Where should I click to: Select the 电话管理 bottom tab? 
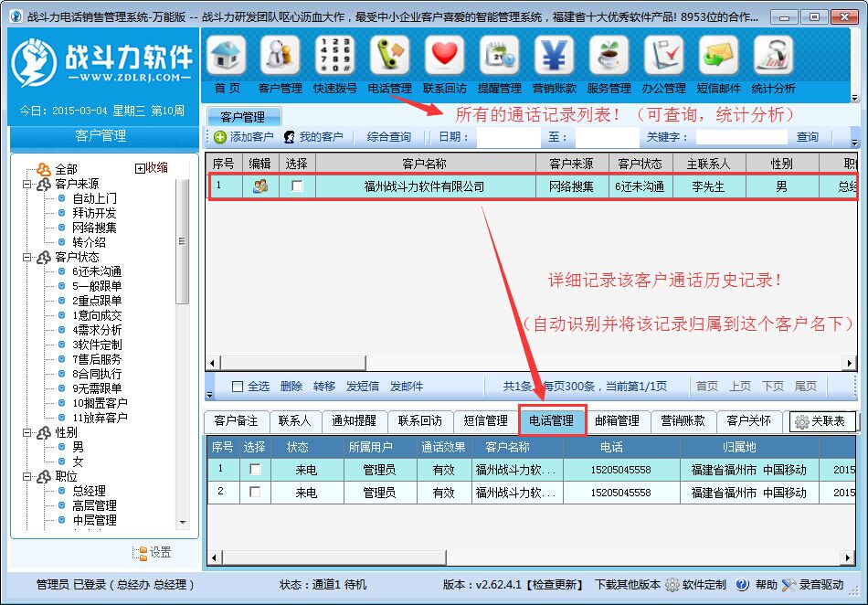[552, 420]
